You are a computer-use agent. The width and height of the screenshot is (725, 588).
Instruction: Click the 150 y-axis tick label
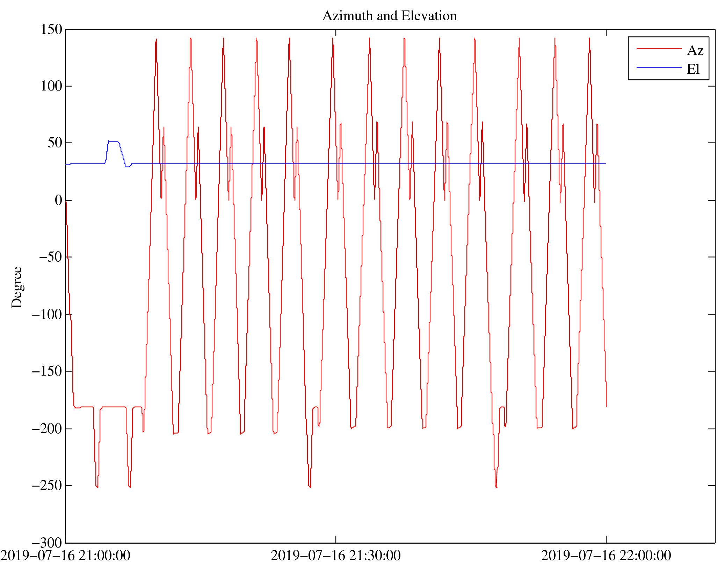51,29
